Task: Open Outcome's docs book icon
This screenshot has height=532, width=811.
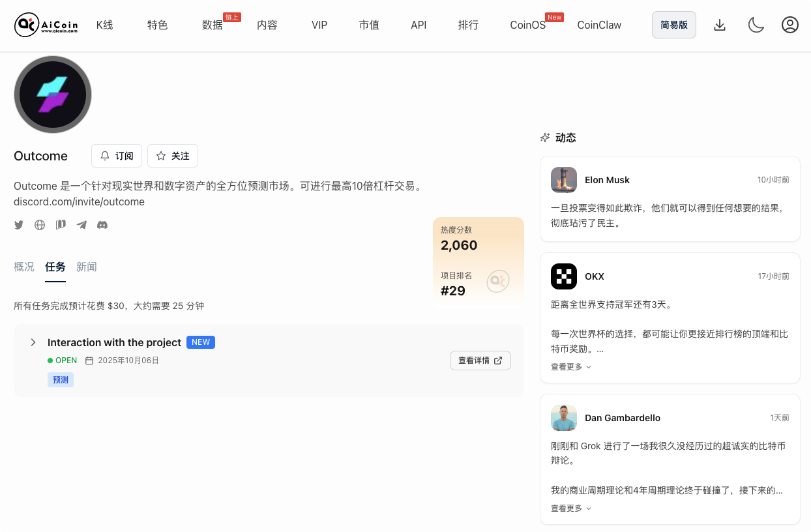Action: [61, 225]
